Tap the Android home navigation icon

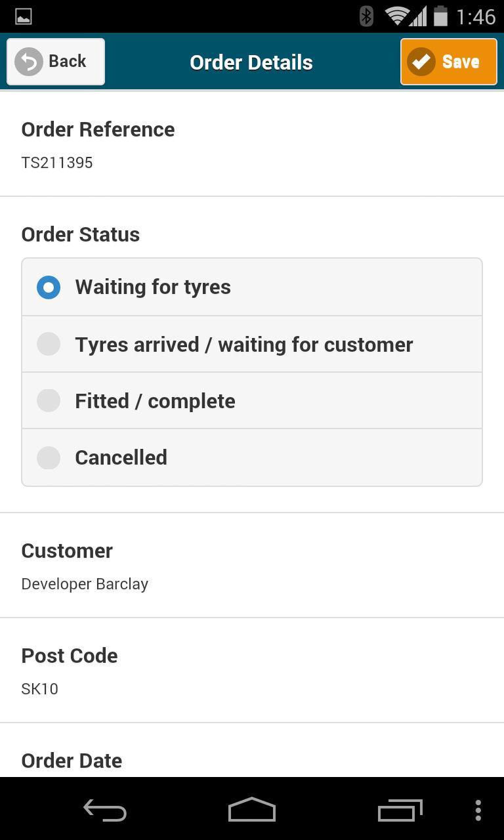click(251, 809)
